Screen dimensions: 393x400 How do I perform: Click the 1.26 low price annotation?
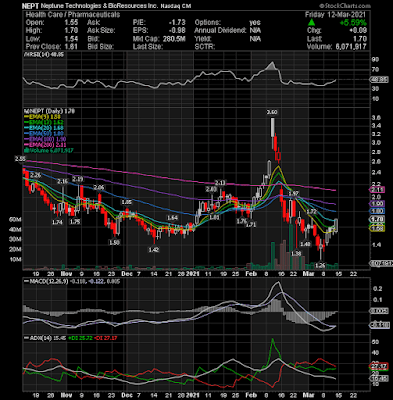click(x=320, y=265)
